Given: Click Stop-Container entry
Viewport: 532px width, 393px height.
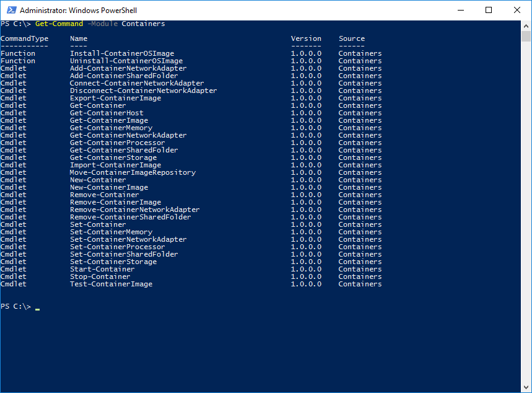Looking at the screenshot, I should (x=100, y=277).
